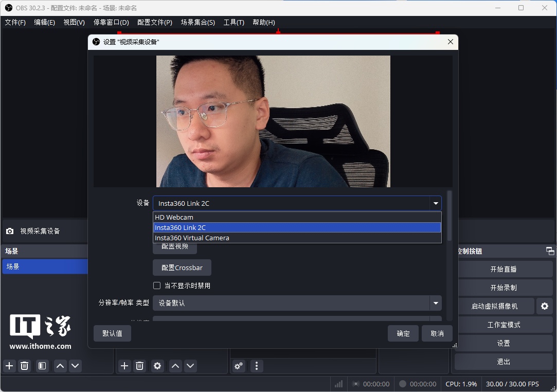Click the streaming status broadcast icon
Viewport: 557px width, 392px height.
(355, 384)
